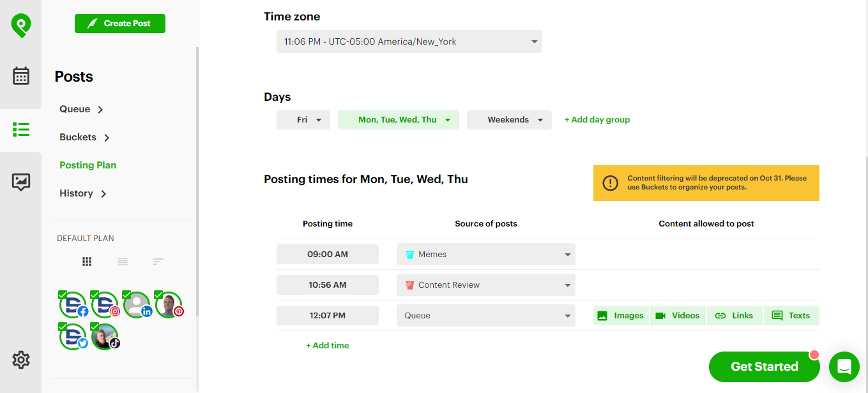Select the compact view icon
This screenshot has width=868, height=393.
point(158,261)
